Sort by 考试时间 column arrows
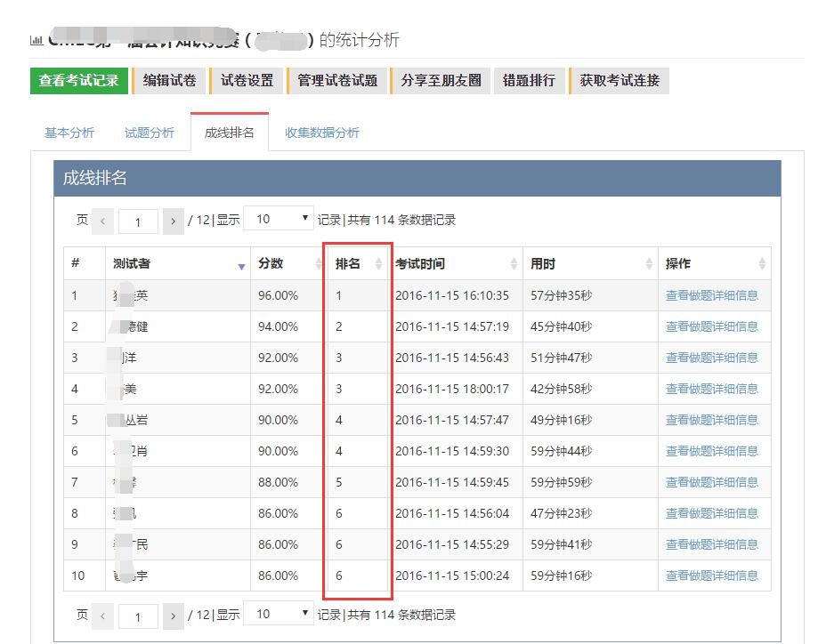This screenshot has width=818, height=644. click(514, 264)
